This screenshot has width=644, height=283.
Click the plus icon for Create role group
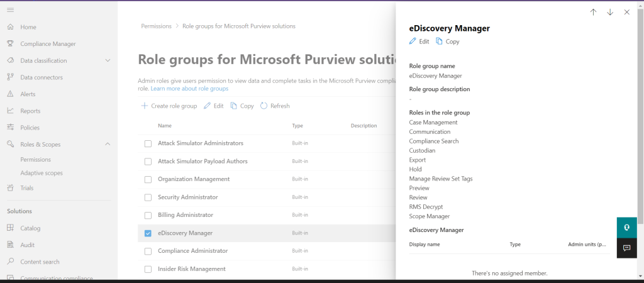click(x=145, y=106)
